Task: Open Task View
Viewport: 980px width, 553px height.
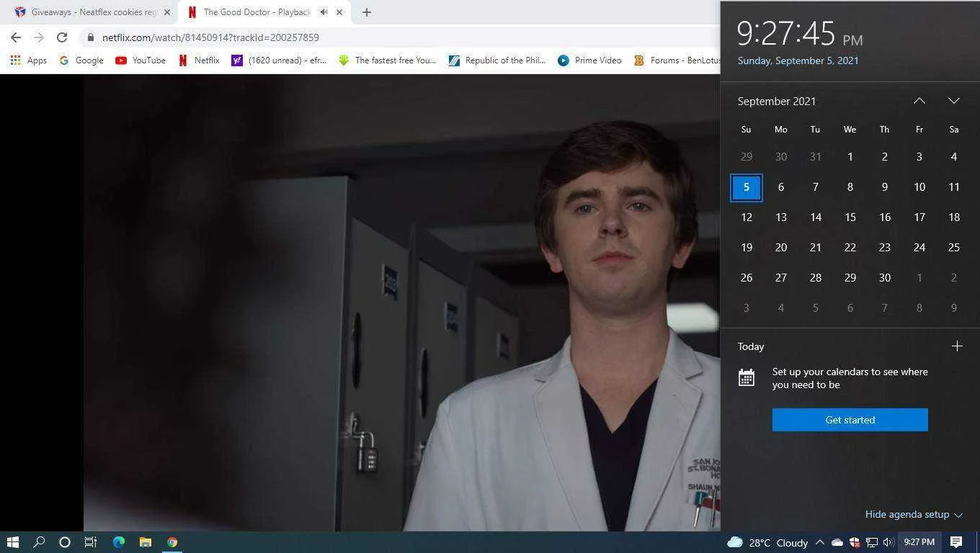Action: coord(90,542)
